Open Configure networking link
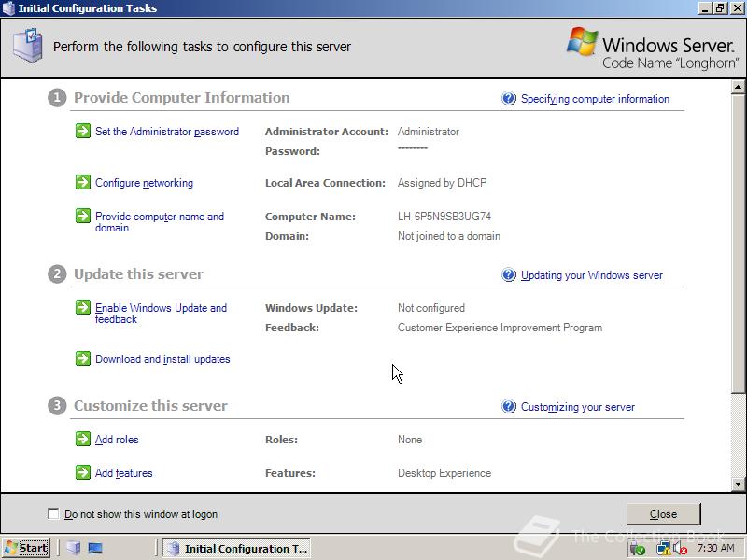 pyautogui.click(x=145, y=183)
